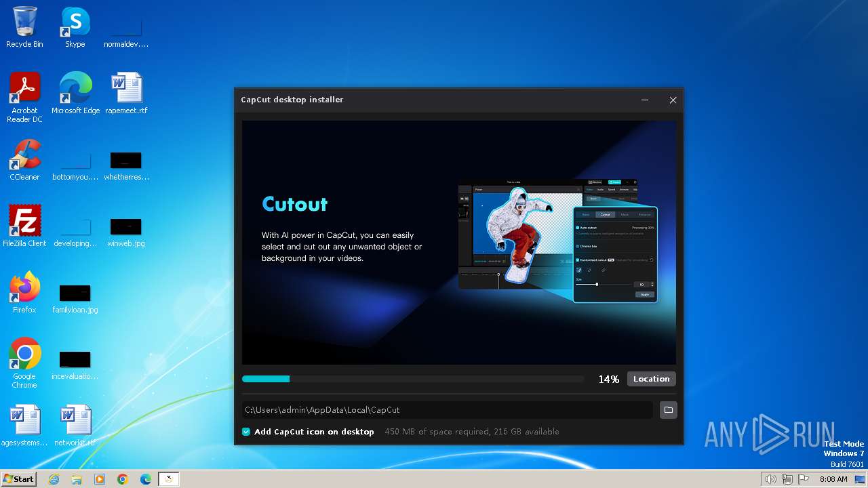The height and width of the screenshot is (488, 868).
Task: Click the Show desktop button after the clock
Action: click(x=861, y=479)
